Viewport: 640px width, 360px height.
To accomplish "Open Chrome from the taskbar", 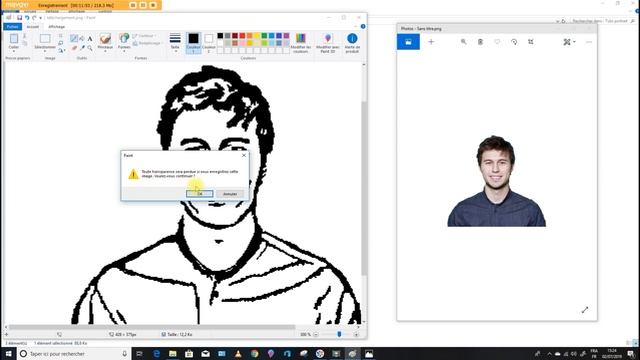I will (x=254, y=353).
